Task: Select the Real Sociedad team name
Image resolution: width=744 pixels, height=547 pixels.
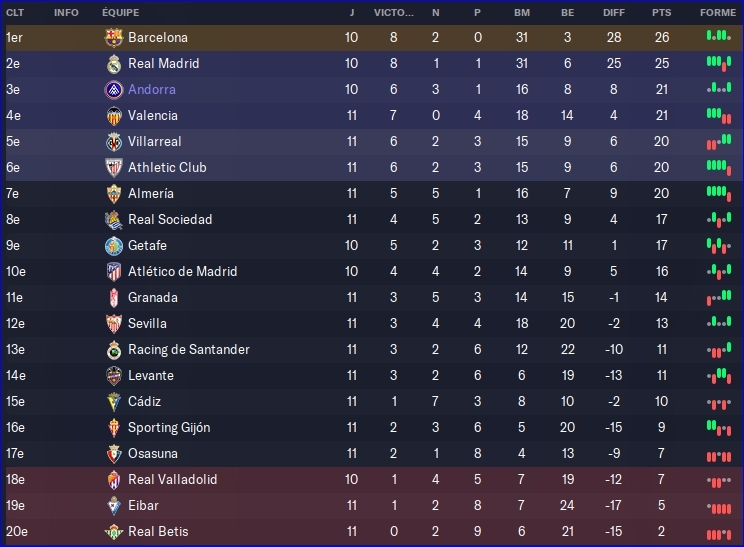Action: pyautogui.click(x=170, y=219)
